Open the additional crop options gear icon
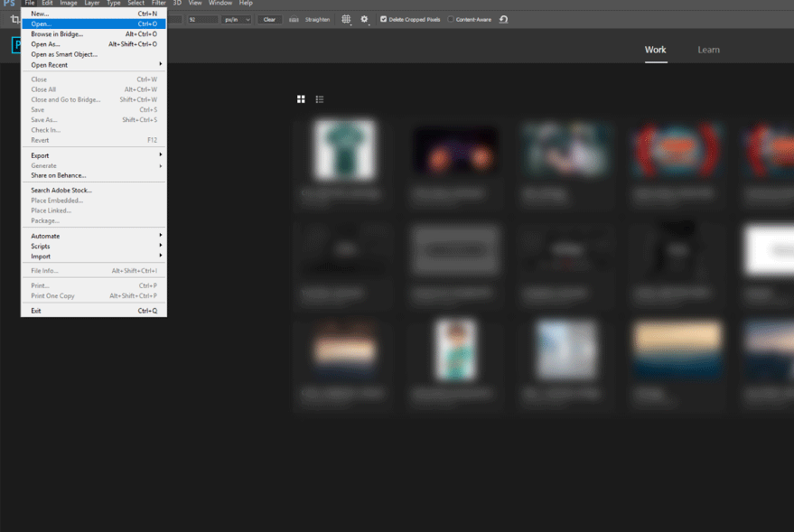Screen dimensions: 794x532 pyautogui.click(x=364, y=19)
